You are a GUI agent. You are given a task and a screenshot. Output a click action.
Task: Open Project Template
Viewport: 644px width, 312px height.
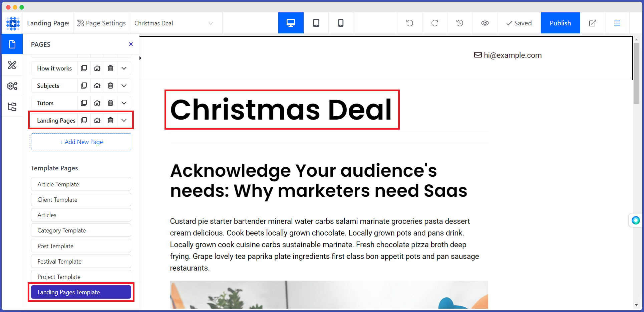pyautogui.click(x=81, y=277)
